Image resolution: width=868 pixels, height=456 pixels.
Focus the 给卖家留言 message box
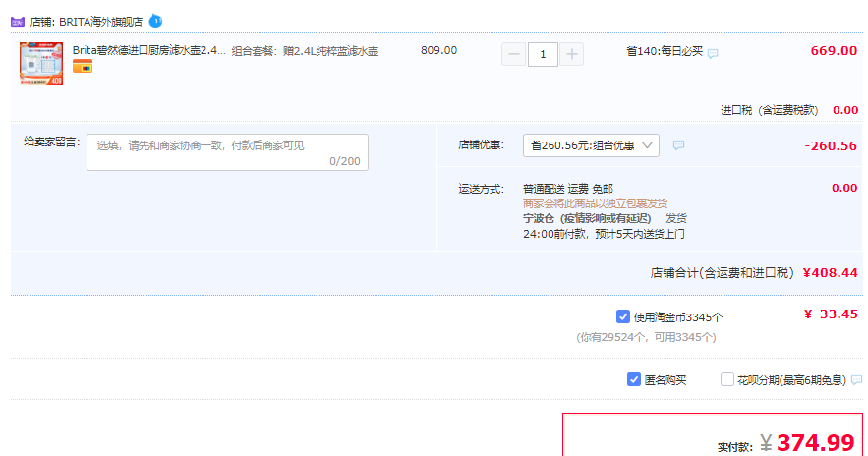(x=227, y=152)
